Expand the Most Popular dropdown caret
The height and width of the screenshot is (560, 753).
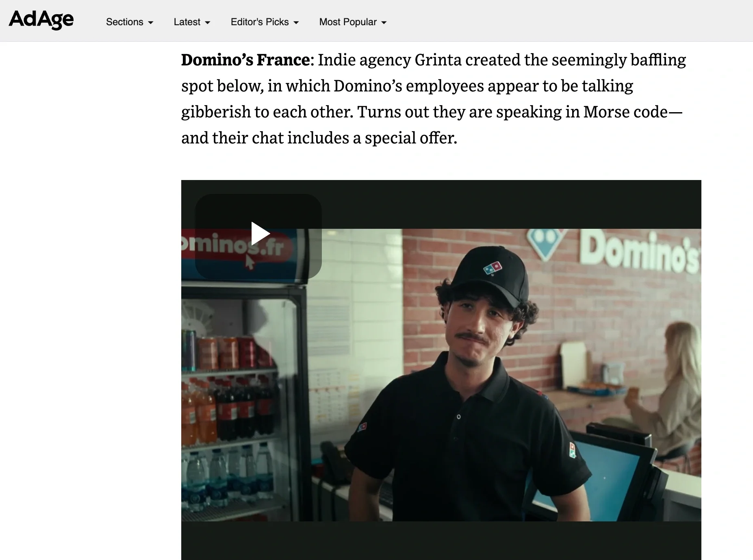[384, 23]
